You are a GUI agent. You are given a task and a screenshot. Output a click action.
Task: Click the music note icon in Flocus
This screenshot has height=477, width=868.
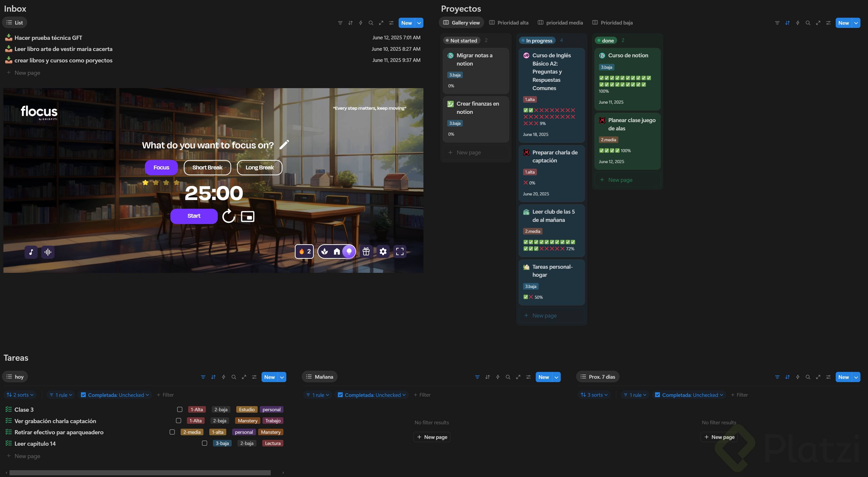coord(31,252)
